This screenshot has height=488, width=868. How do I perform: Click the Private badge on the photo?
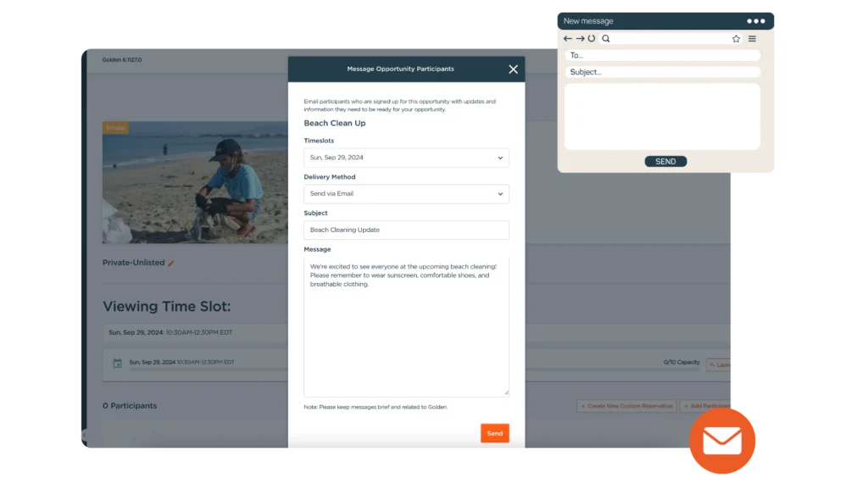point(115,128)
